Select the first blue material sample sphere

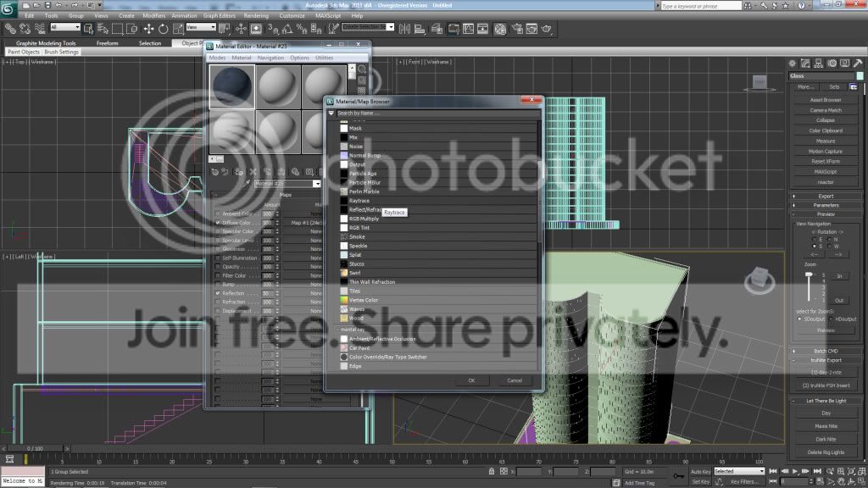[232, 86]
